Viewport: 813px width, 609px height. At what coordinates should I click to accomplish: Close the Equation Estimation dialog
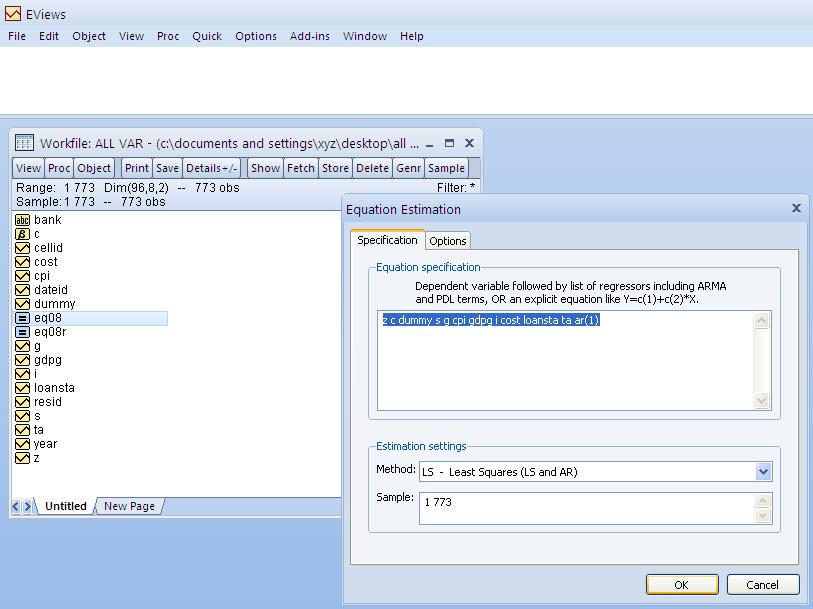(797, 208)
